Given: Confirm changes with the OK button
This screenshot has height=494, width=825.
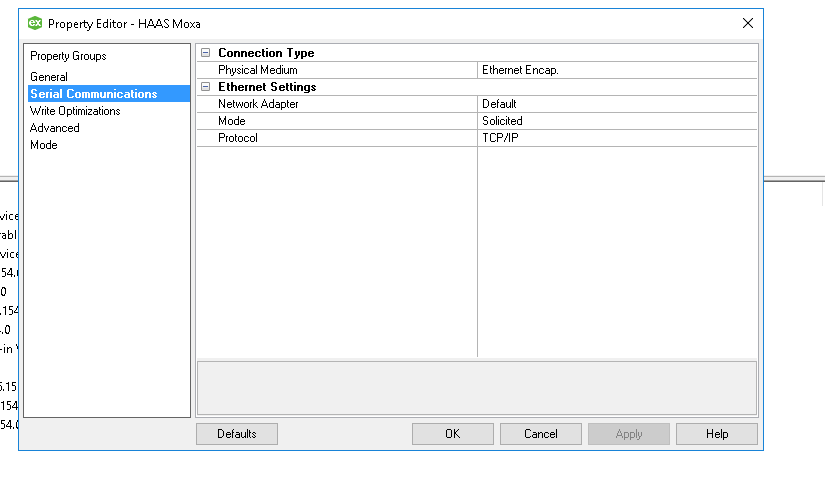Looking at the screenshot, I should tap(452, 434).
